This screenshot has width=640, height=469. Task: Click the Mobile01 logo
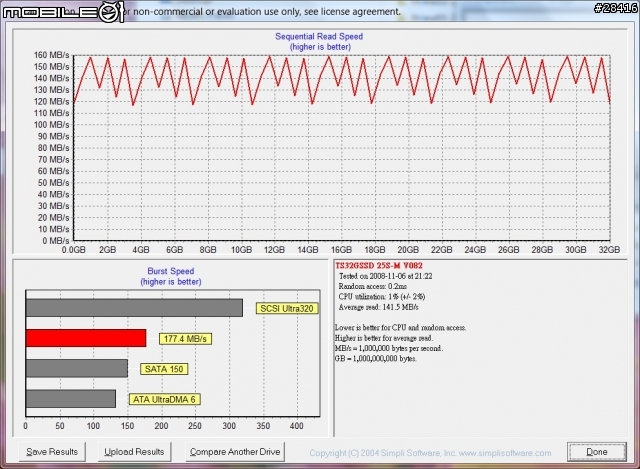pyautogui.click(x=63, y=12)
